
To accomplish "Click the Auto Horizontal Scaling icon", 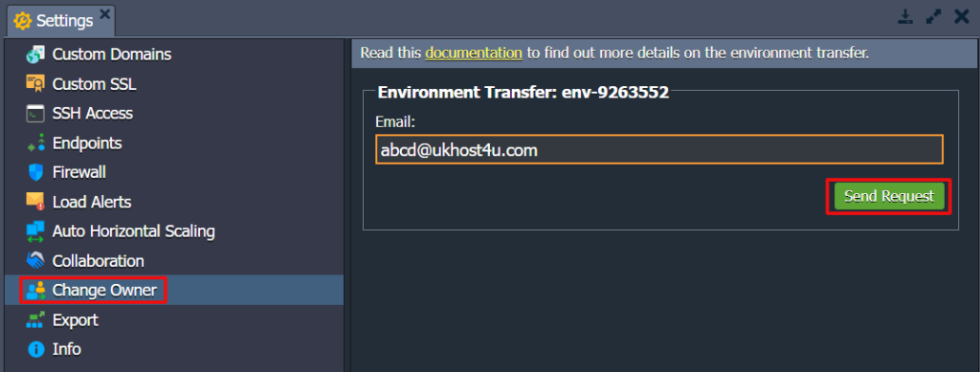I will click(x=35, y=230).
